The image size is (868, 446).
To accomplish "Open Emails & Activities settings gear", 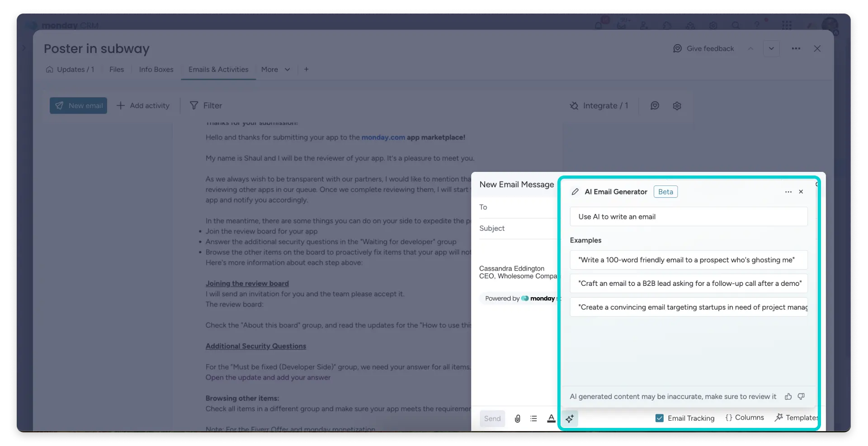I will (677, 106).
